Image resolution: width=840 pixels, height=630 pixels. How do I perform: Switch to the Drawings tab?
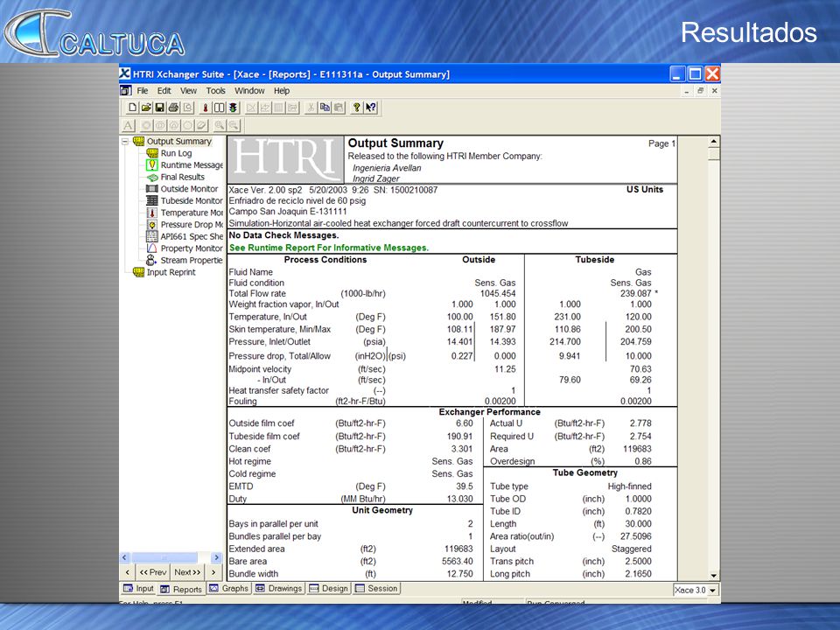click(x=278, y=588)
